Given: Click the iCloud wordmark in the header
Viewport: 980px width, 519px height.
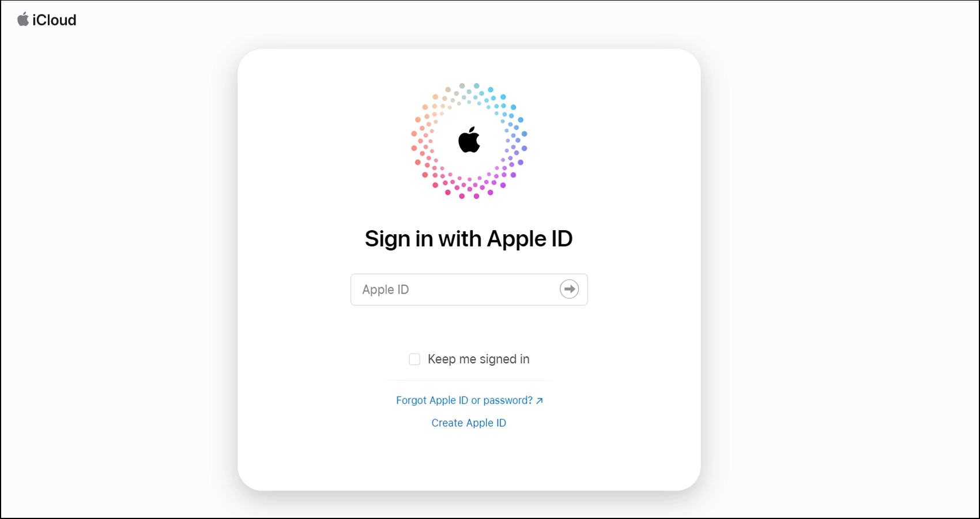Looking at the screenshot, I should 54,20.
